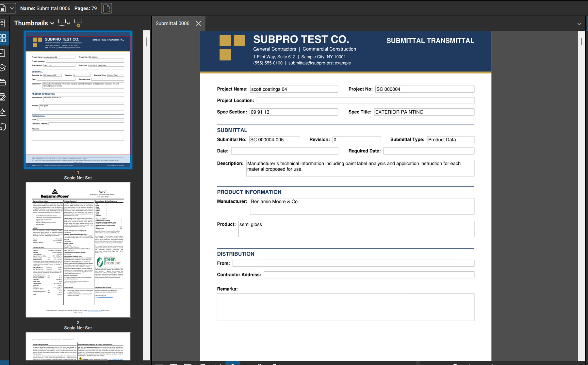The width and height of the screenshot is (588, 365).
Task: Click Scale Not Set under thumbnail 2
Action: click(x=78, y=328)
